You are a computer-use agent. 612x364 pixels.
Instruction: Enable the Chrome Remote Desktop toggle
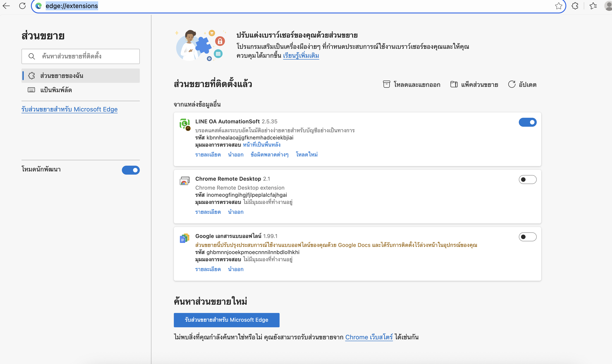pos(527,180)
